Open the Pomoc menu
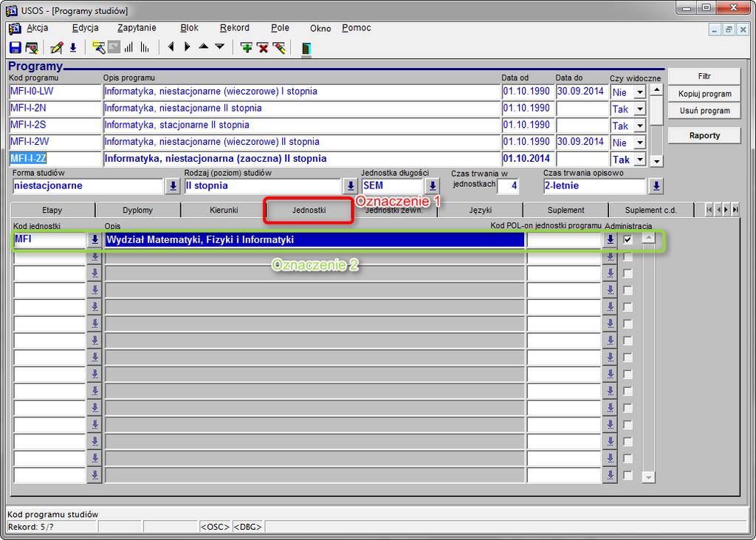Screen dimensions: 756x540 pos(357,28)
